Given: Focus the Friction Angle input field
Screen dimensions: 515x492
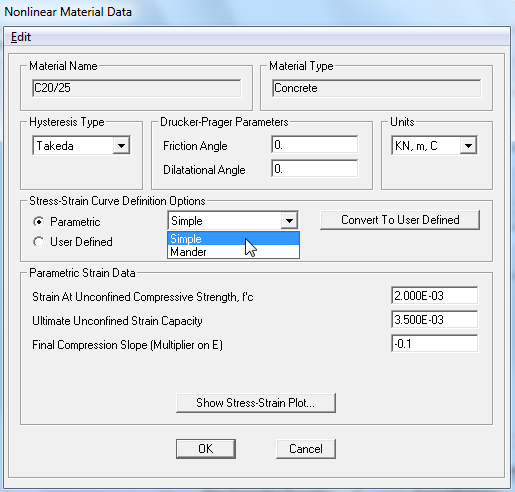Looking at the screenshot, I should (x=315, y=145).
